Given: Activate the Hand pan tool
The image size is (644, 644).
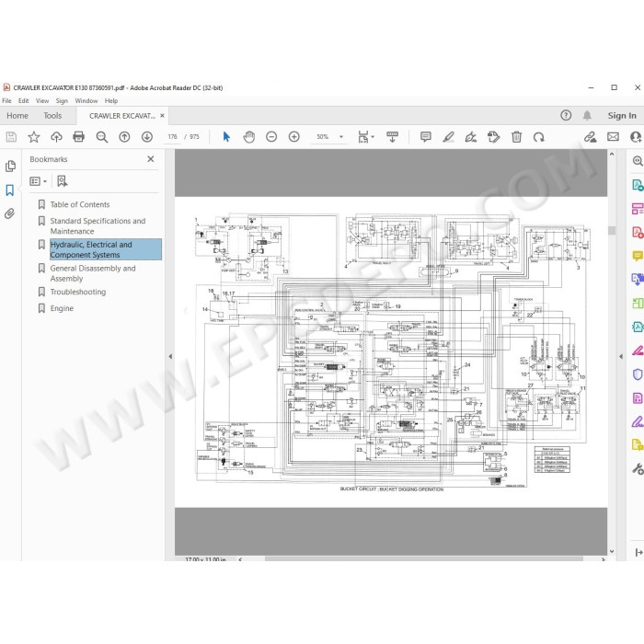Looking at the screenshot, I should (249, 137).
